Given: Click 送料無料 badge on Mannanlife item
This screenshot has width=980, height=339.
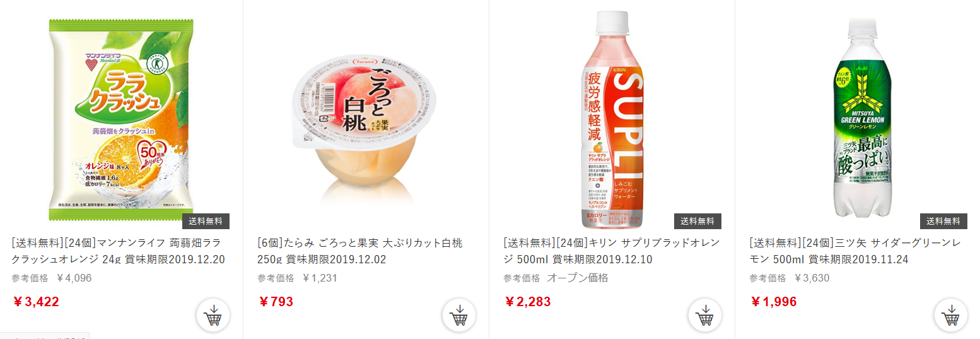Looking at the screenshot, I should (206, 221).
